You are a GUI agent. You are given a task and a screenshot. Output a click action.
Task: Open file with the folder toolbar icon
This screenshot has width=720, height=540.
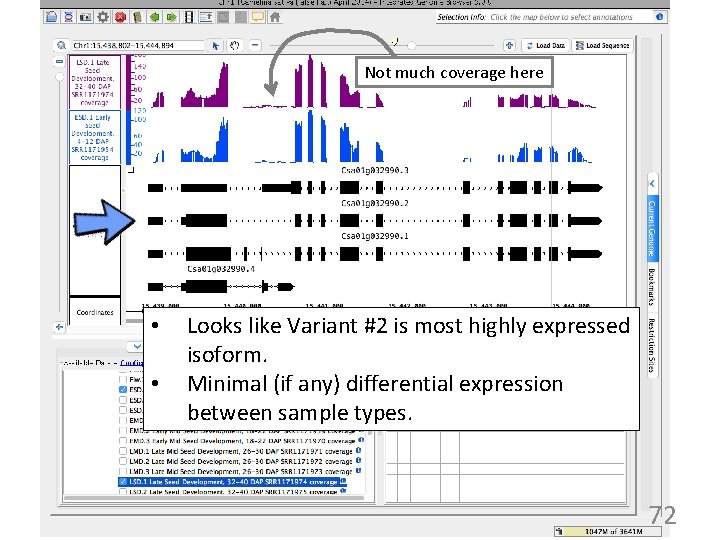pyautogui.click(x=51, y=17)
